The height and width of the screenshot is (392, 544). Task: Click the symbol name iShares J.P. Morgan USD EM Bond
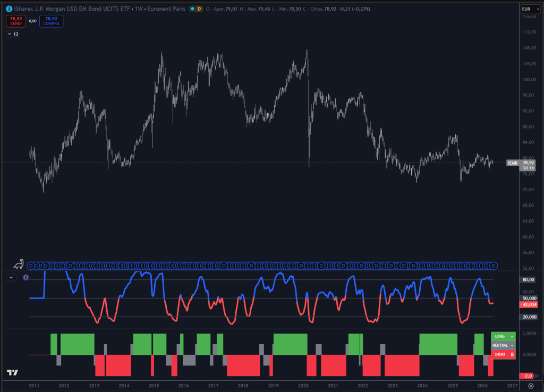click(72, 9)
